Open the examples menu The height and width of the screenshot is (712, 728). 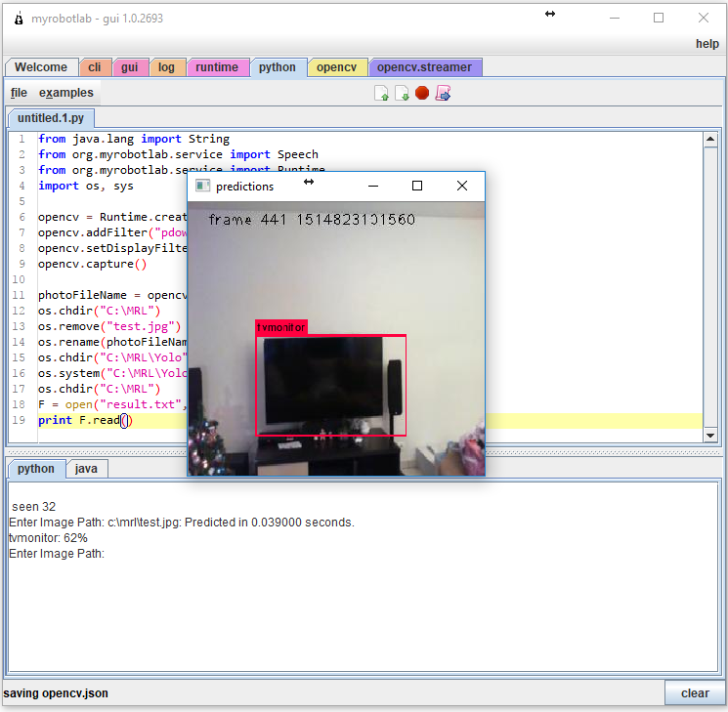[65, 93]
